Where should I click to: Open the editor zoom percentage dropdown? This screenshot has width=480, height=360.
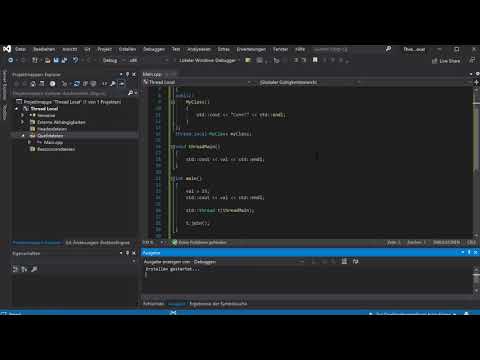[x=153, y=242]
